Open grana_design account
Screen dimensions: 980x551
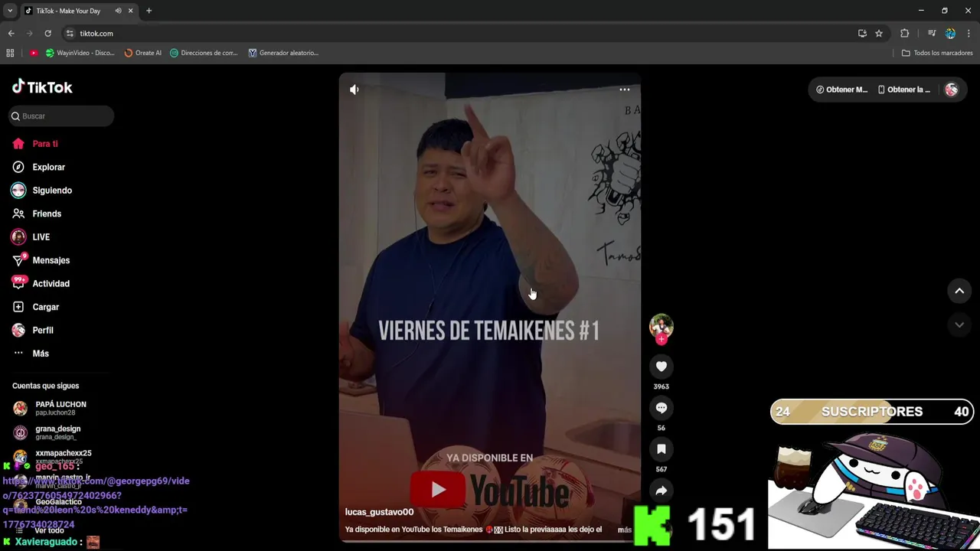click(x=57, y=432)
